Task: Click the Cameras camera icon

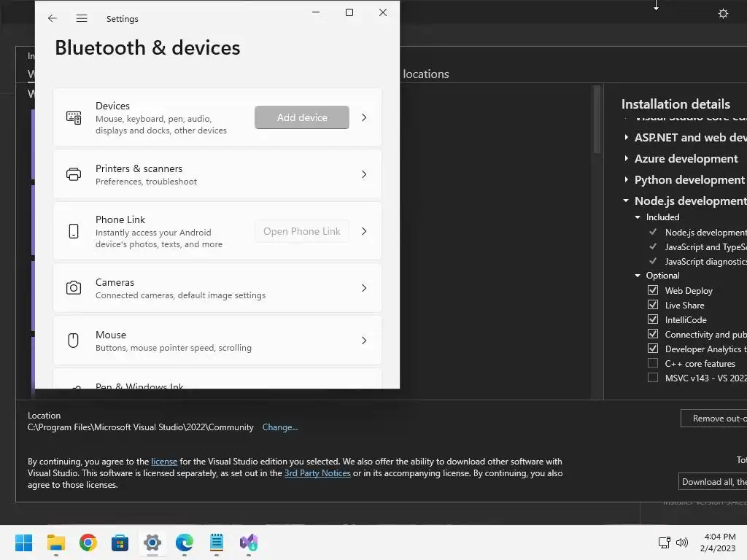Action: [x=74, y=288]
